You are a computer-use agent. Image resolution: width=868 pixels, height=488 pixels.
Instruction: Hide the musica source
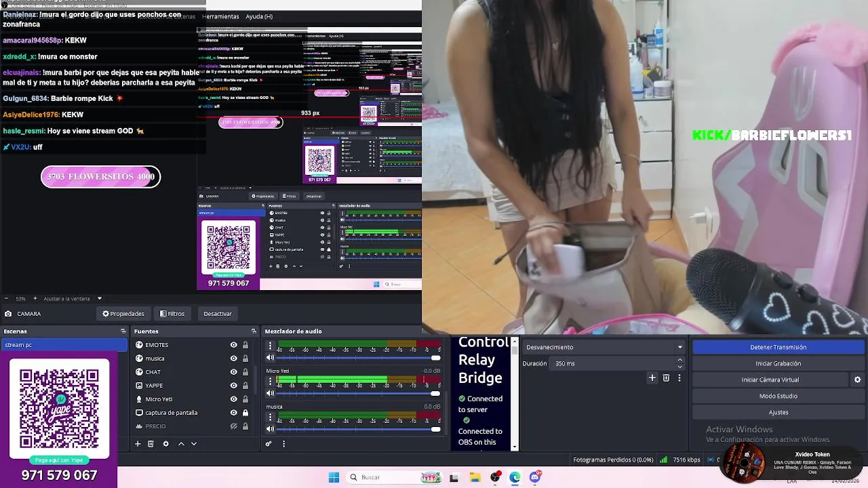[233, 359]
